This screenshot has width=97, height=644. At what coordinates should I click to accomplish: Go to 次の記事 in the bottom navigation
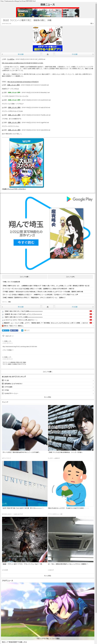click(x=75, y=307)
